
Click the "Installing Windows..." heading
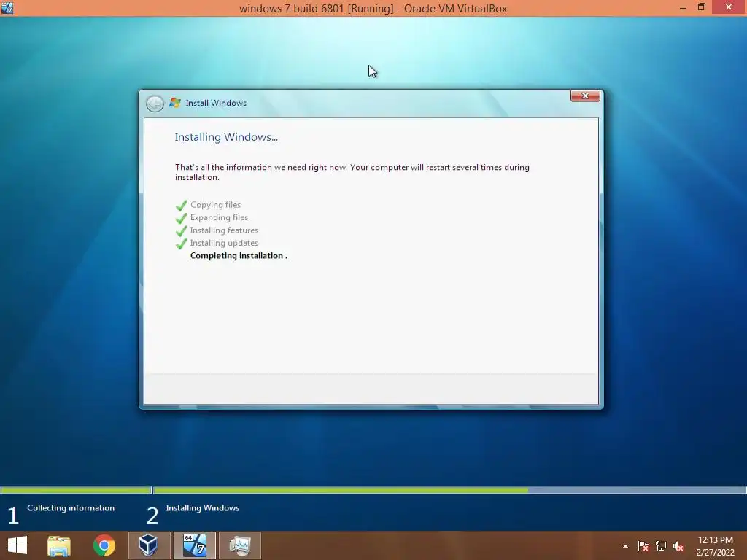click(226, 137)
